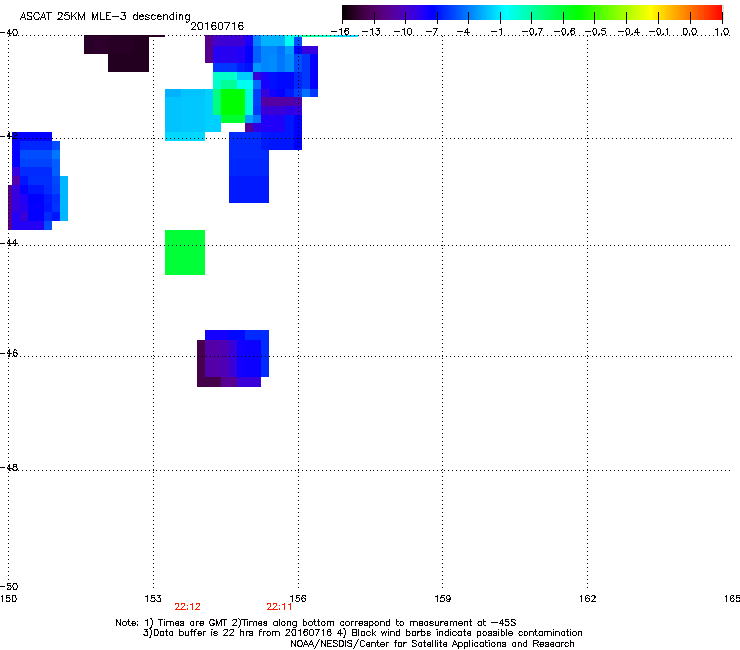Click the latitude label -48
Viewport: 740px width, 650px height.
coord(9,467)
